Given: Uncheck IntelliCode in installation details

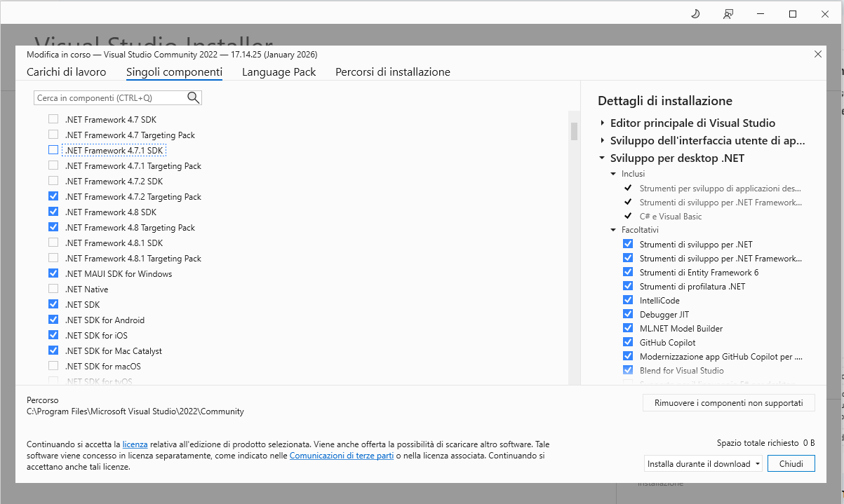Looking at the screenshot, I should tap(628, 300).
